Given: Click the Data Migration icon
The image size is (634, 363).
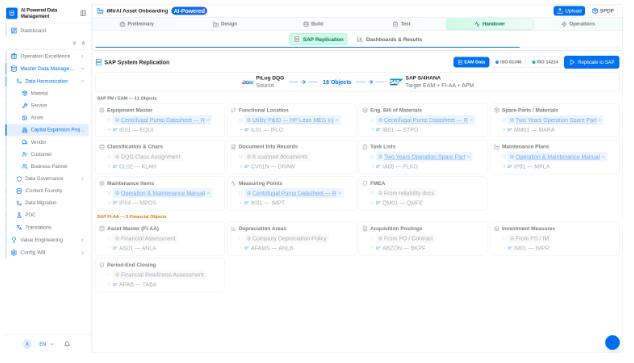Looking at the screenshot, I should (19, 203).
